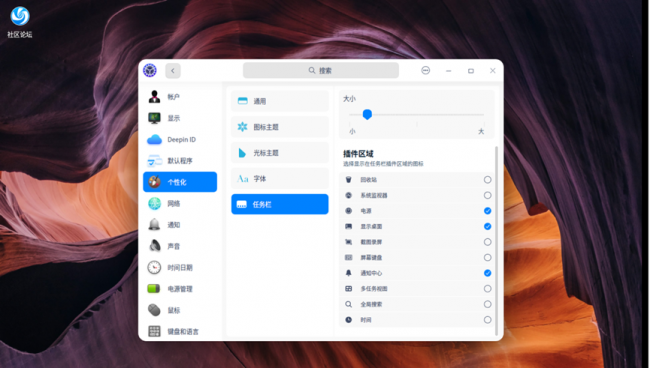This screenshot has width=650, height=368.
Task: Open the 网络 network section
Action: pyautogui.click(x=180, y=203)
